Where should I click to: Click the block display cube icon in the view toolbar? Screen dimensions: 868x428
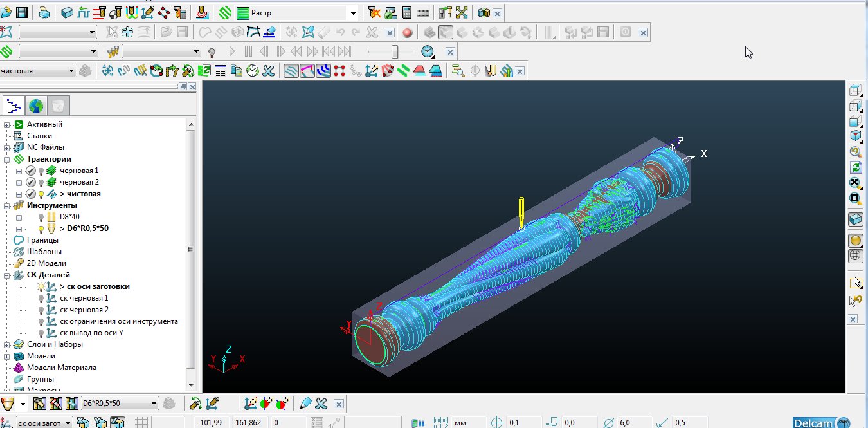pyautogui.click(x=855, y=219)
